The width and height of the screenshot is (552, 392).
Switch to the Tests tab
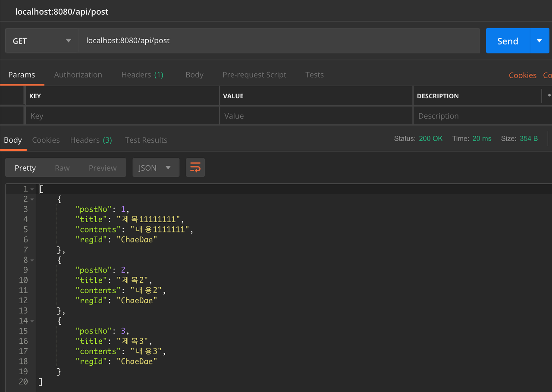[314, 75]
